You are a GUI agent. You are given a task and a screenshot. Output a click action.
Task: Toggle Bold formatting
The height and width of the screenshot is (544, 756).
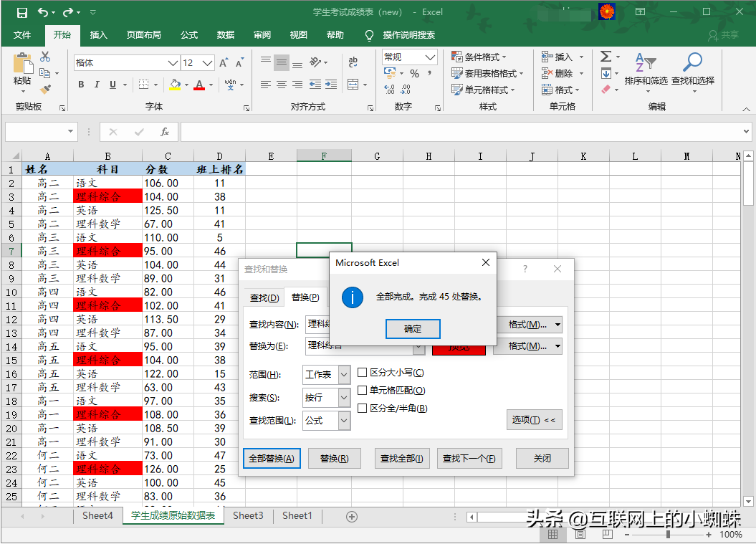81,85
